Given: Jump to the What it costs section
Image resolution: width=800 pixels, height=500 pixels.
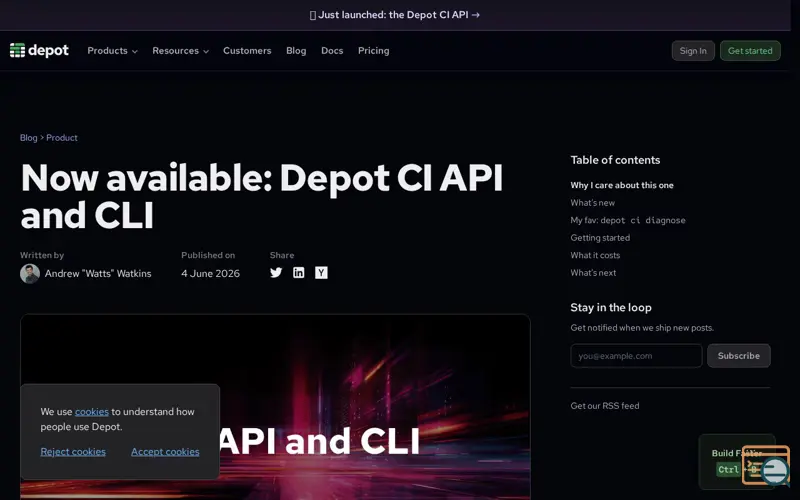Looking at the screenshot, I should pos(595,255).
